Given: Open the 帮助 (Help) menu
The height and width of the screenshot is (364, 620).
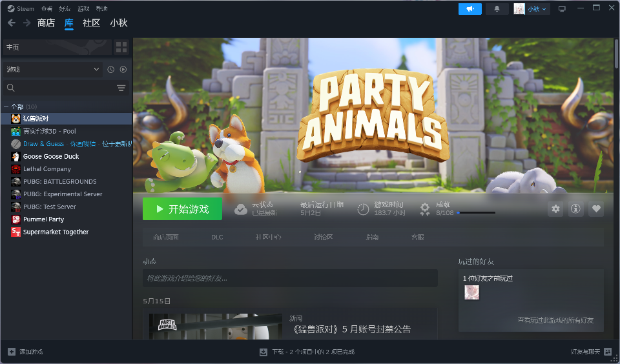Looking at the screenshot, I should (x=101, y=8).
